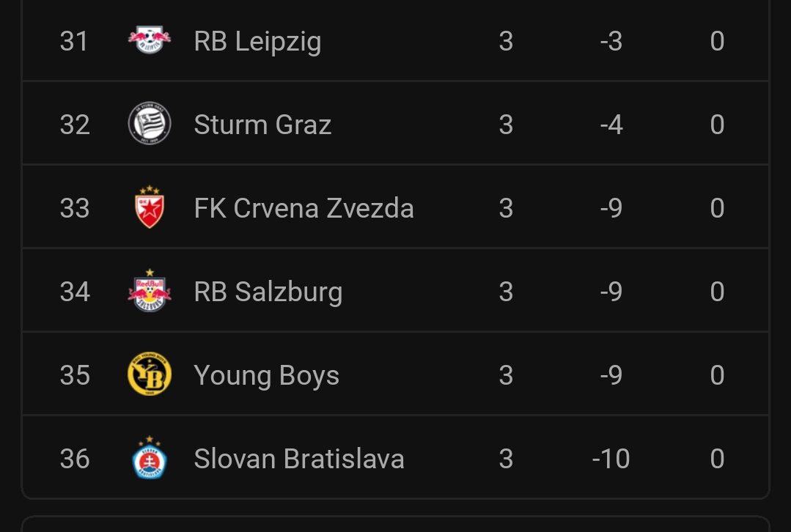Click the RB Leipzig club crest
The width and height of the screenshot is (791, 532).
click(150, 41)
